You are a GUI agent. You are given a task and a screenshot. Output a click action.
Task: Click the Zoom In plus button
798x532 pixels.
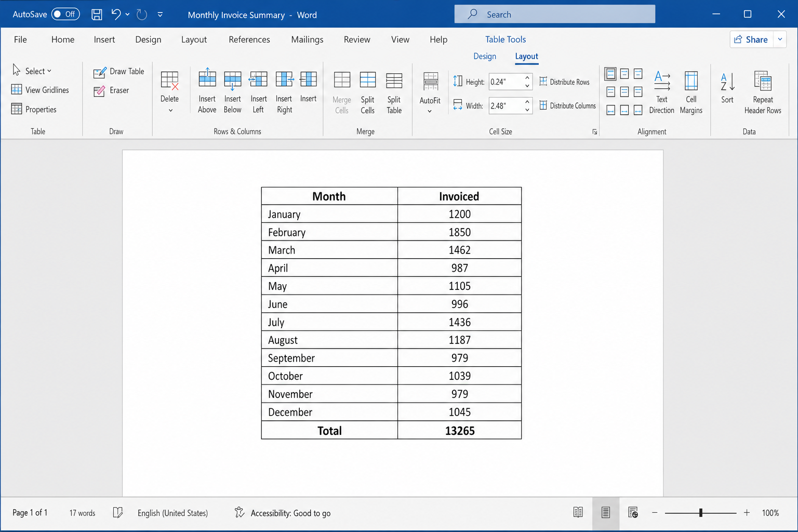[747, 513]
